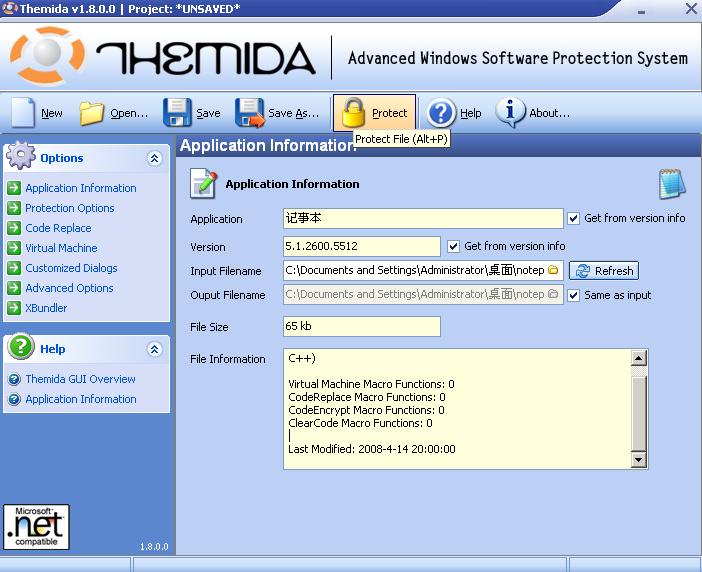Click the Themida orange orb logo
702x572 pixels.
click(x=47, y=56)
